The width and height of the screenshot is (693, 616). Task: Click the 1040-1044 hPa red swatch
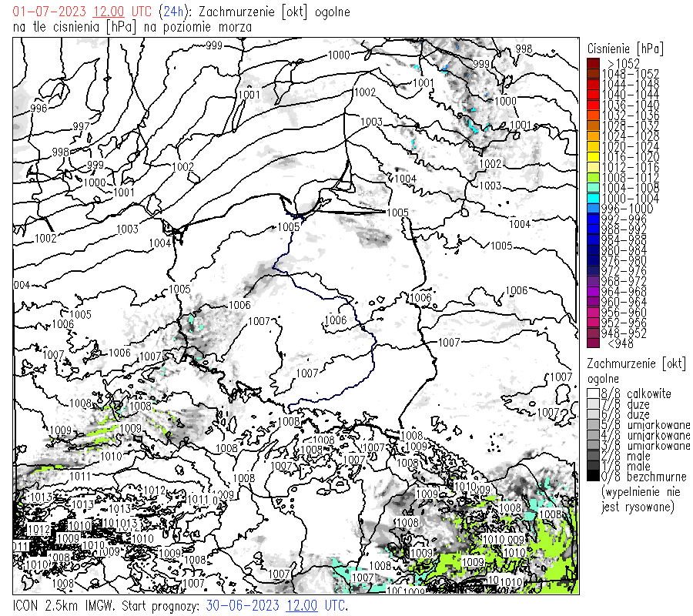(593, 95)
